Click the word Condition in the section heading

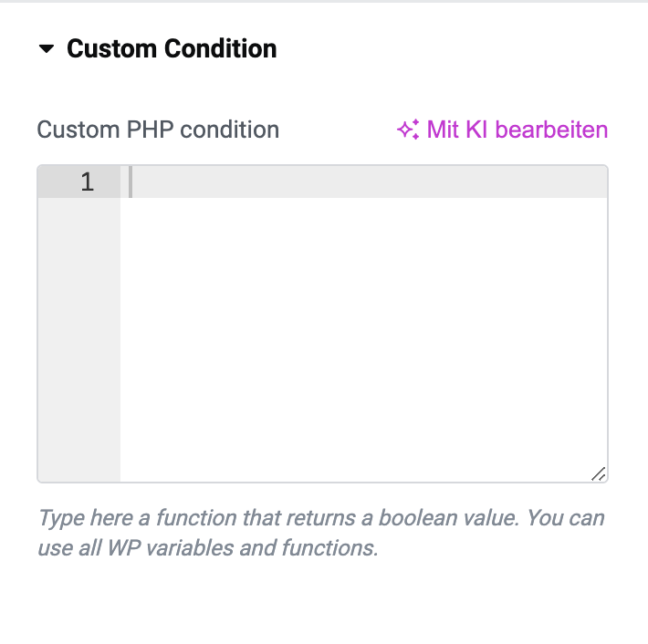pos(221,48)
